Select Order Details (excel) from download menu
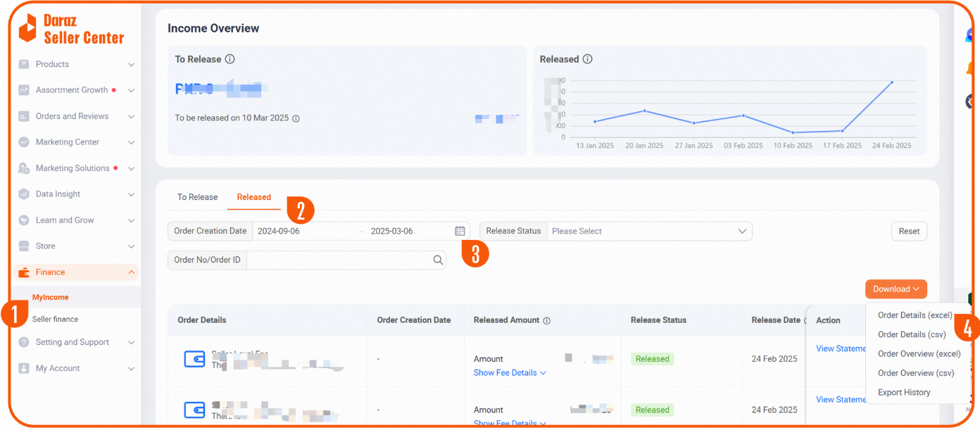This screenshot has width=980, height=430. click(x=914, y=315)
